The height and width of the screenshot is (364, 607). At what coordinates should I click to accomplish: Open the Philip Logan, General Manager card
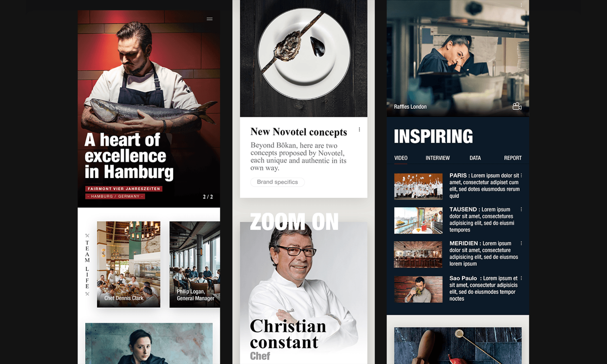point(195,264)
